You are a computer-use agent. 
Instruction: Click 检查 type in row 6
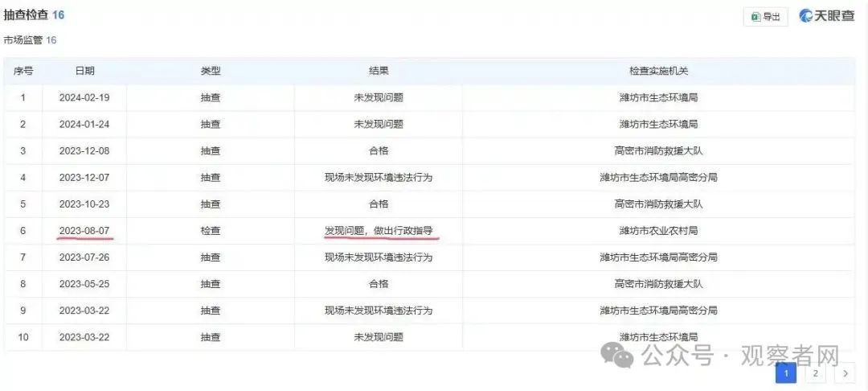coord(211,230)
